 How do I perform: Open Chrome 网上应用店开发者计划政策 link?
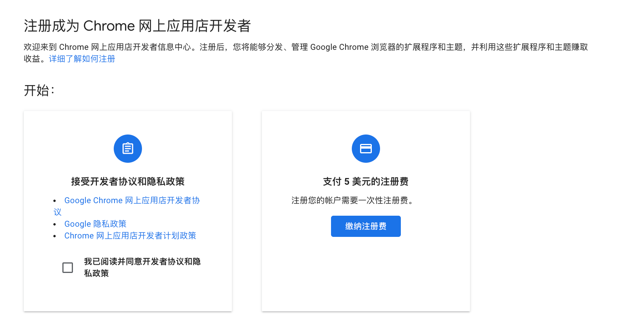point(130,236)
